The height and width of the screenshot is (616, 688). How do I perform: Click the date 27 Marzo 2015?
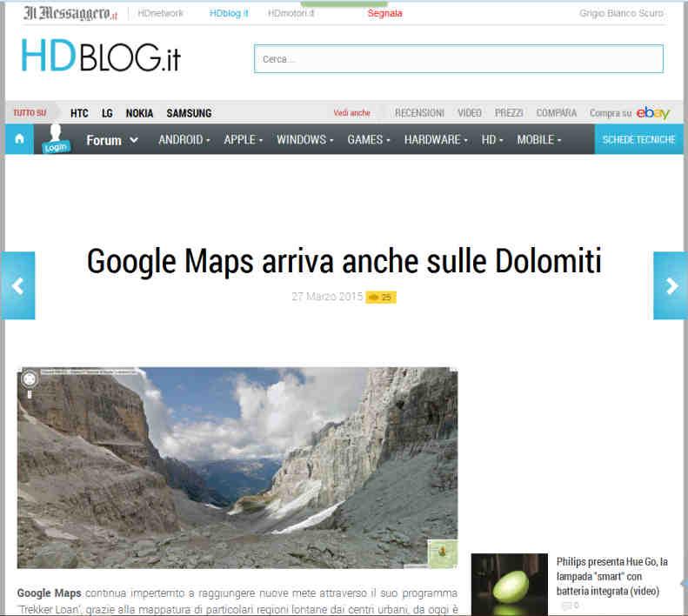[x=327, y=297]
